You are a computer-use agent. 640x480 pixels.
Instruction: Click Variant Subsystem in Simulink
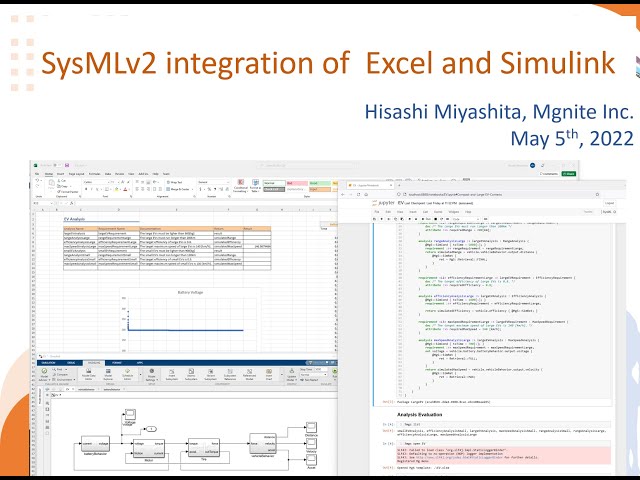pos(211,374)
